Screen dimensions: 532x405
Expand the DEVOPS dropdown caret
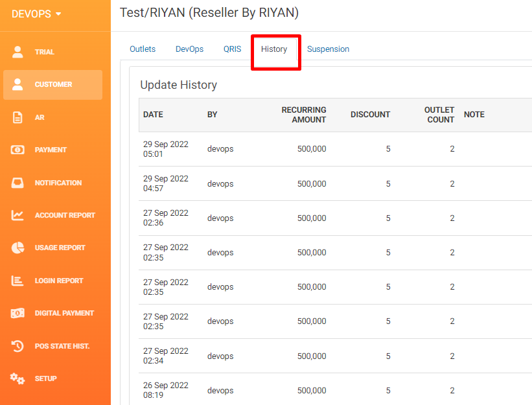tap(58, 14)
